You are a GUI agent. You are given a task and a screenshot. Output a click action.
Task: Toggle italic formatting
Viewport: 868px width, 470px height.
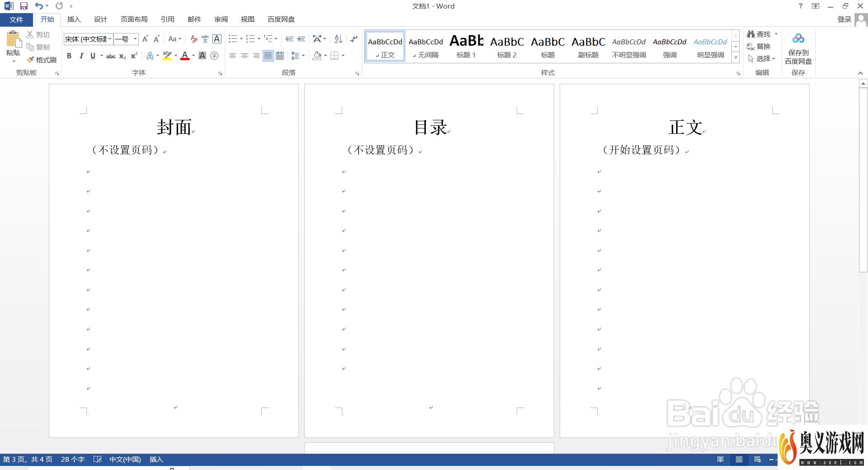click(x=81, y=56)
